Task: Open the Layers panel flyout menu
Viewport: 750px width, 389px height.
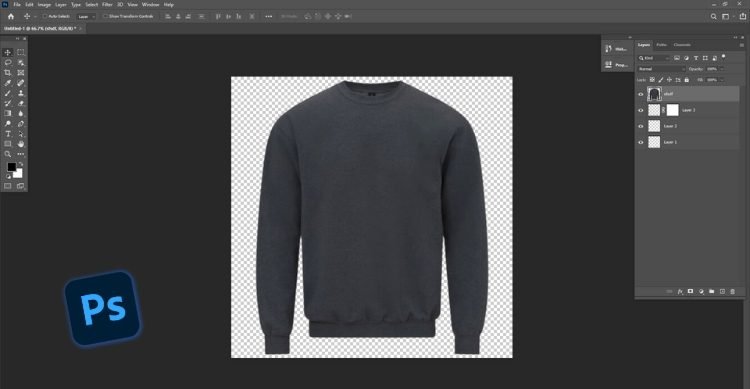Action: (741, 45)
